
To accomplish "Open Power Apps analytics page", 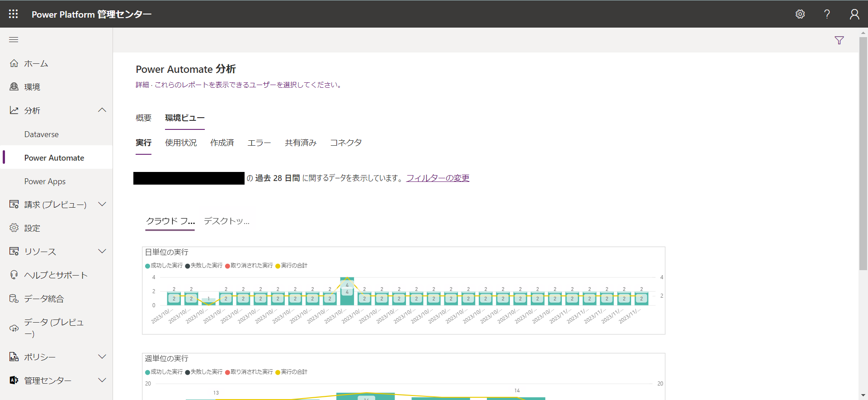I will click(x=45, y=181).
